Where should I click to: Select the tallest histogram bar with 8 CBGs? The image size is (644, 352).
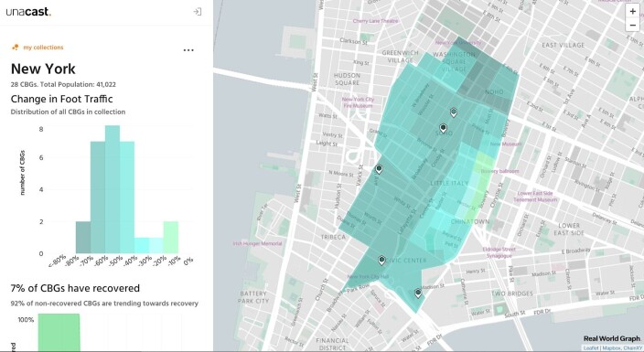(113, 189)
